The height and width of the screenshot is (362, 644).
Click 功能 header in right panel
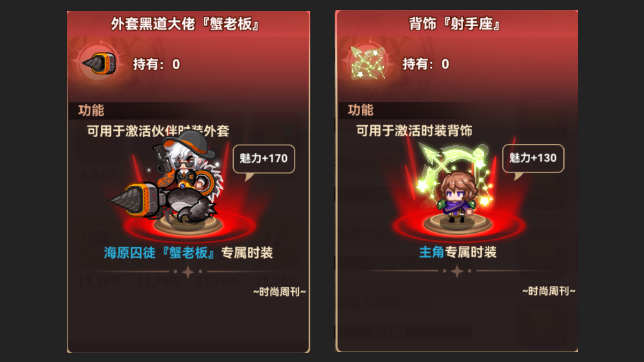[361, 110]
